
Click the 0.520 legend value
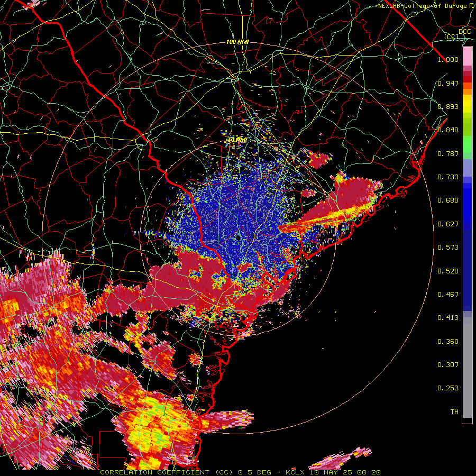click(x=448, y=271)
